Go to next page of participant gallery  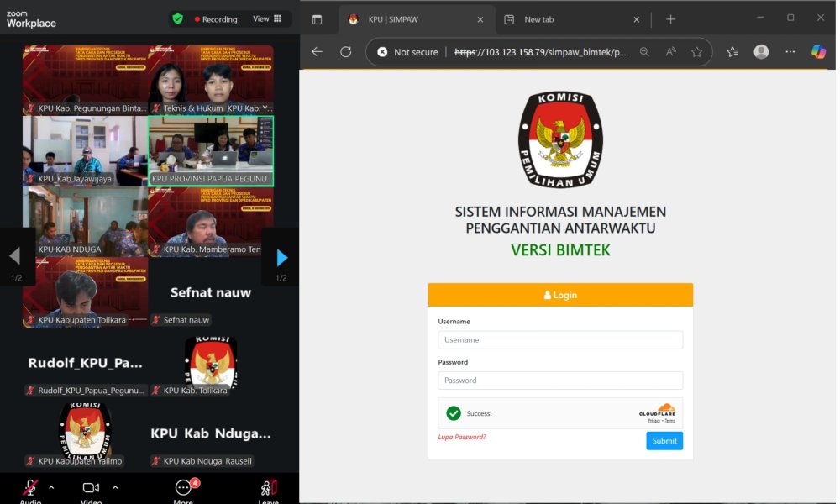pos(281,257)
